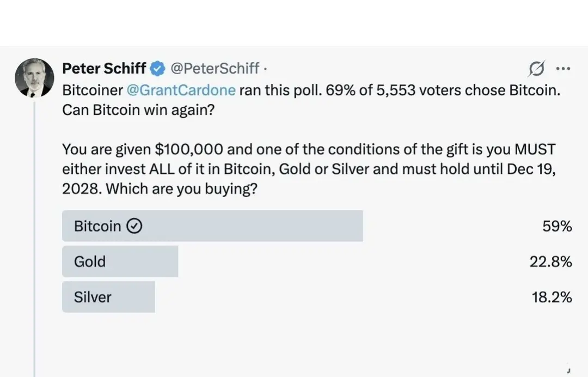Open Peter Schiff's profile avatar

34,78
